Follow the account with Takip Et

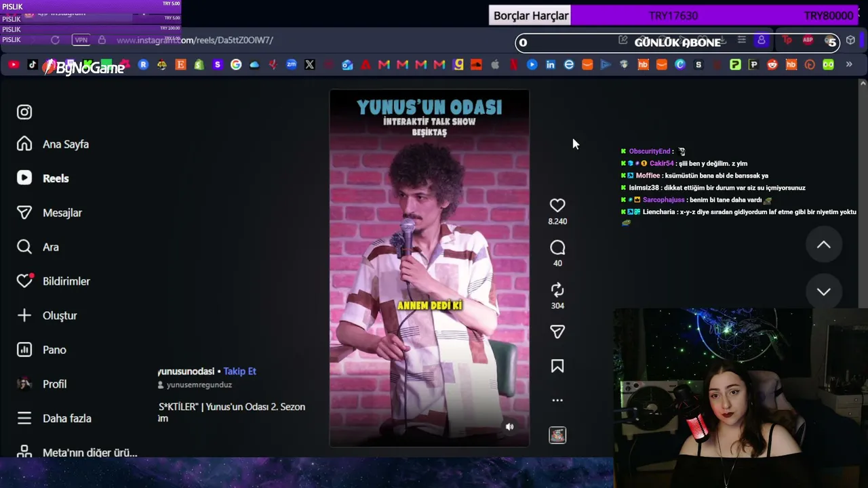tap(239, 371)
